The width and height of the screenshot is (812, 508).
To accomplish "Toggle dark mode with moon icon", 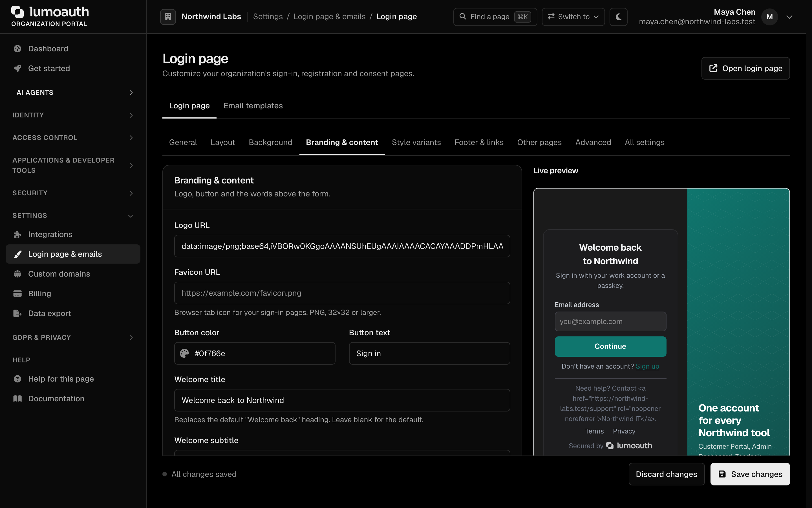I will click(x=618, y=17).
